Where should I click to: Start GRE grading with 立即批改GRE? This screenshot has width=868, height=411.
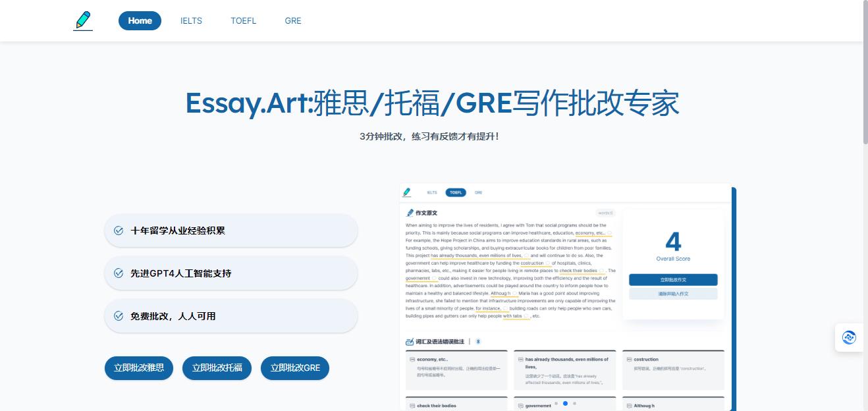(x=294, y=368)
